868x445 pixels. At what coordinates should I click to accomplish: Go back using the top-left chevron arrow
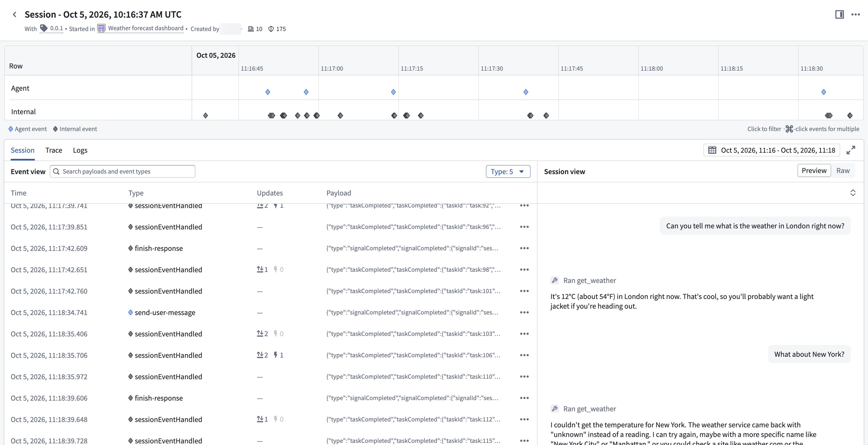pyautogui.click(x=14, y=14)
